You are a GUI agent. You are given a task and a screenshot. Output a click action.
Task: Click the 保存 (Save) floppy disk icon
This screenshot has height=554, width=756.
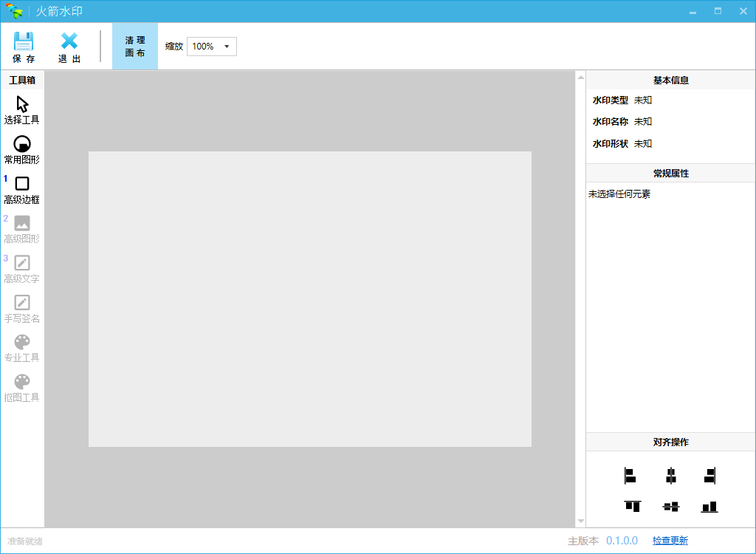coord(23,41)
